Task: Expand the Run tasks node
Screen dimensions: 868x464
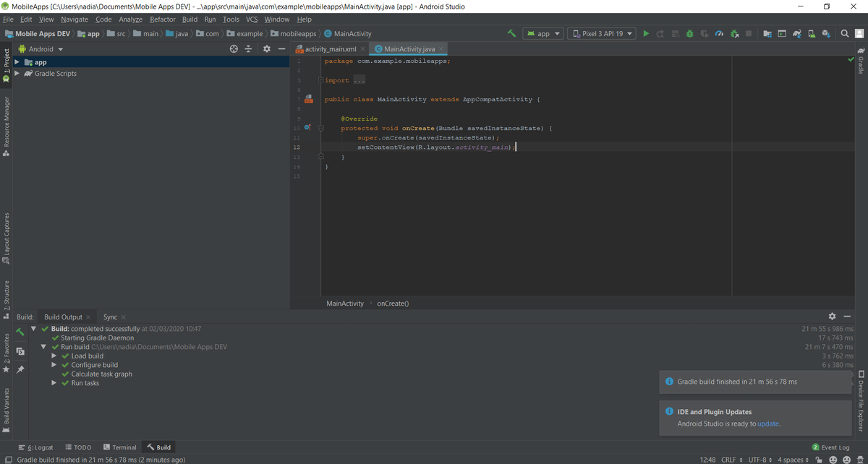Action: 54,383
